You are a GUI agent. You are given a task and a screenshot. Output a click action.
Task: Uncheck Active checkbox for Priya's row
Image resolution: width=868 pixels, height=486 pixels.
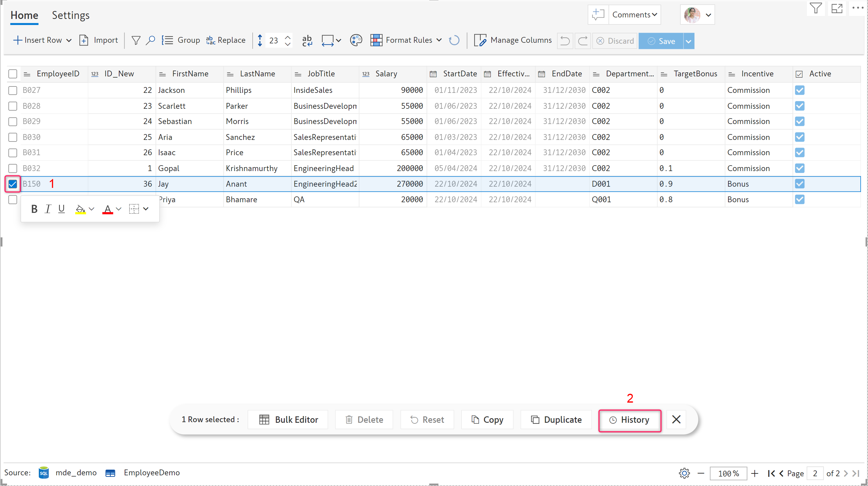pos(800,199)
